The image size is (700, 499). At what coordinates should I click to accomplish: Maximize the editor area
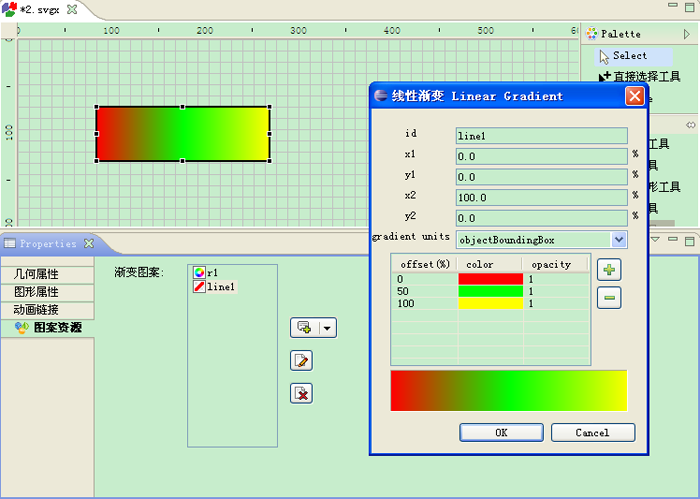tap(689, 7)
